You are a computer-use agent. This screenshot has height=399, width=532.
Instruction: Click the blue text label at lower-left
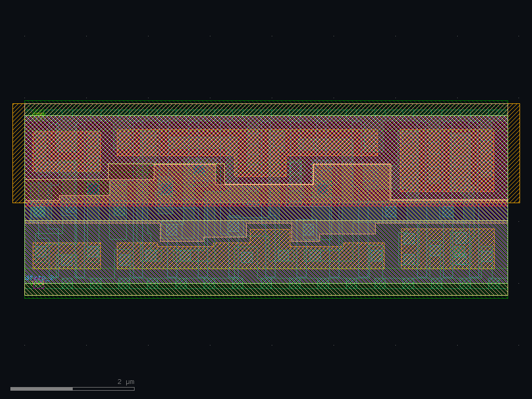click(x=36, y=278)
